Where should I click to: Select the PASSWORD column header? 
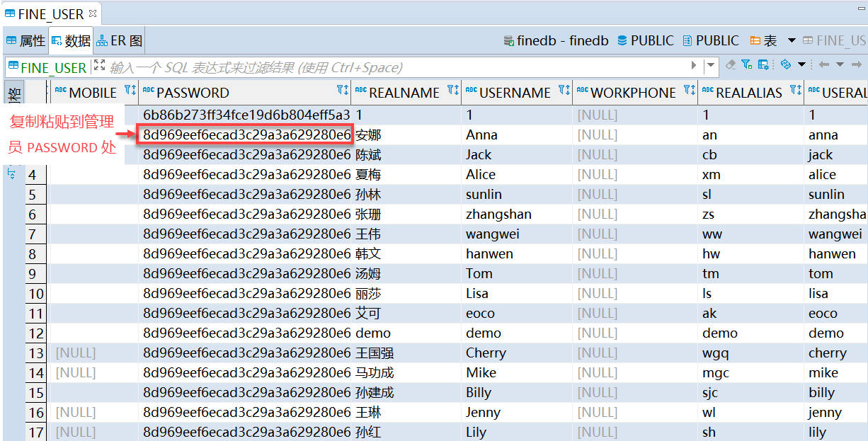tap(245, 92)
